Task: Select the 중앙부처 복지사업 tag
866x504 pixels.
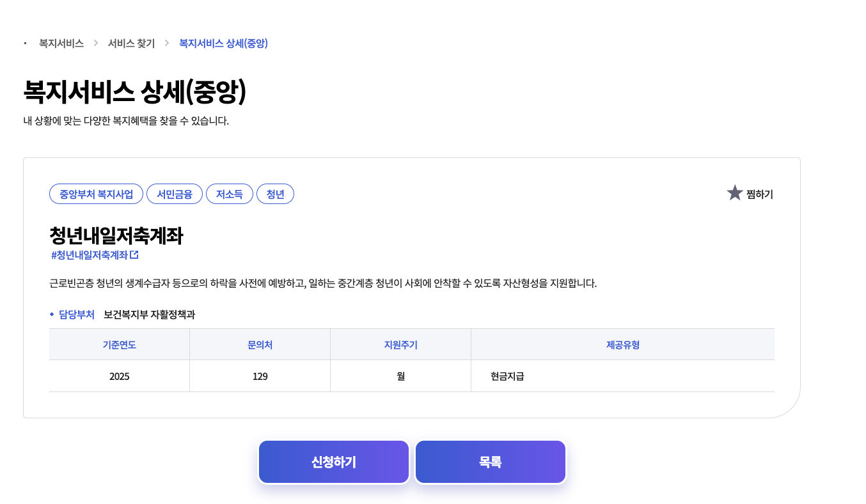Action: click(96, 194)
